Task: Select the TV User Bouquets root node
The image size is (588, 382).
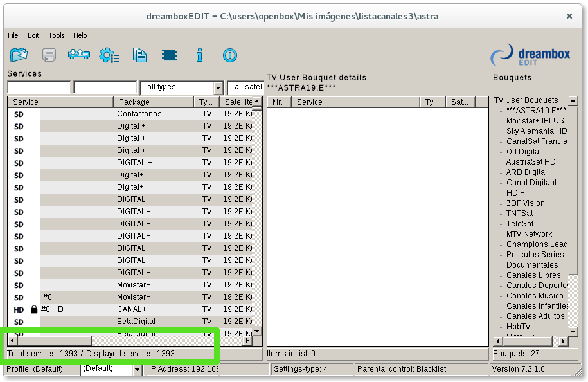Action: click(526, 100)
